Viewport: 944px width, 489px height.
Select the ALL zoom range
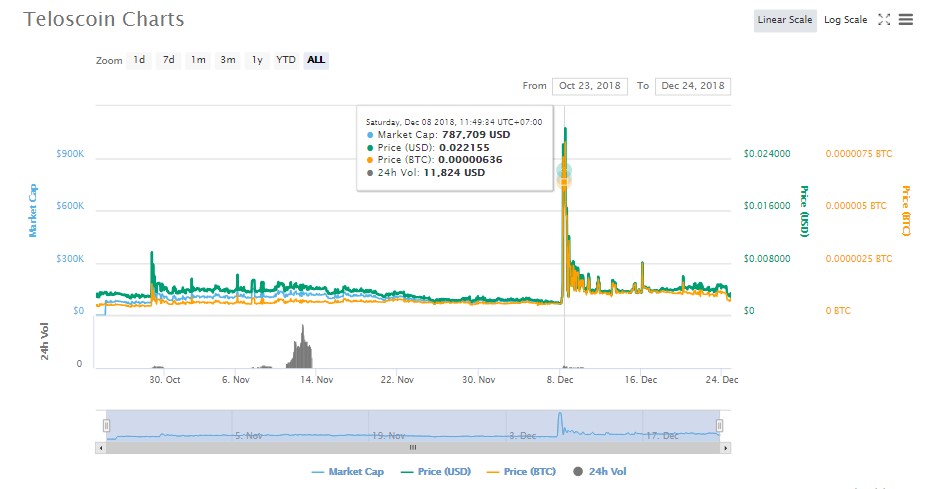tap(316, 60)
